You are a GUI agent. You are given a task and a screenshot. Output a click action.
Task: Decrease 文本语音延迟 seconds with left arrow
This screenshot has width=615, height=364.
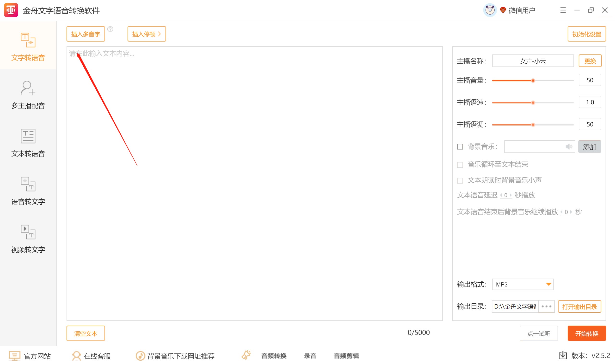(501, 195)
